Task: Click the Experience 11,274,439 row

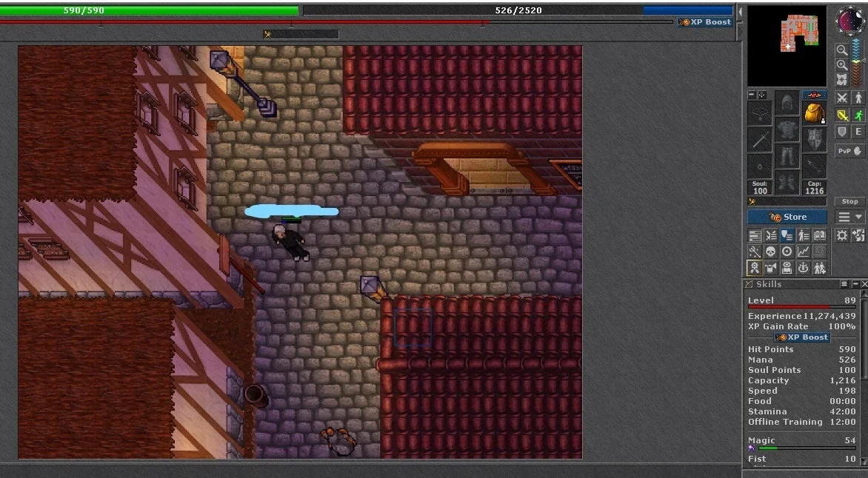Action: 801,316
